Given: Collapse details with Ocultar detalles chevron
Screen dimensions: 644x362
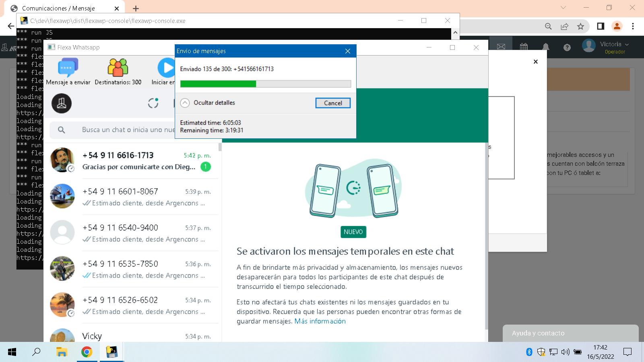Looking at the screenshot, I should (185, 103).
